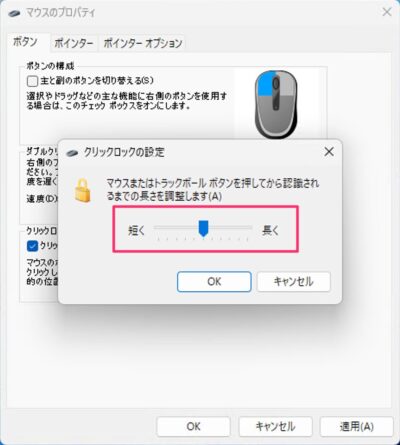Close the クリックロックの設定 dialog with X
The image size is (400, 445).
coord(329,152)
